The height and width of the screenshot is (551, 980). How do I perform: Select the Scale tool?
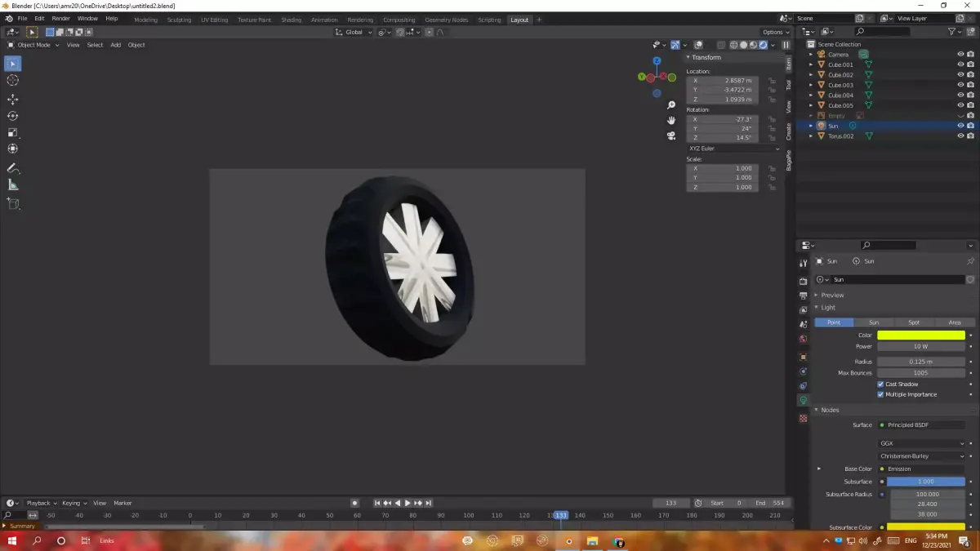click(x=13, y=132)
